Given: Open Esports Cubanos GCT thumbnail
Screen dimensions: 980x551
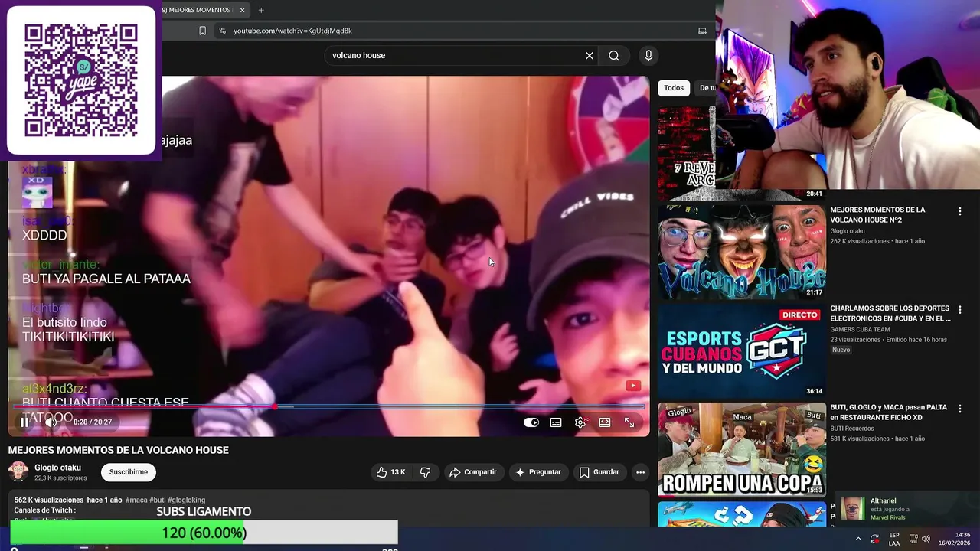Looking at the screenshot, I should point(742,350).
